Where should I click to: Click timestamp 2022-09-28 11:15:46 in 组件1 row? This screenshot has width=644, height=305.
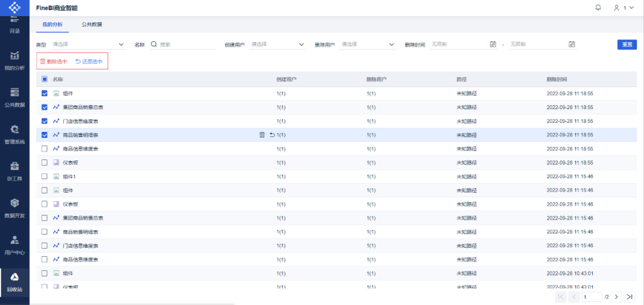[569, 176]
